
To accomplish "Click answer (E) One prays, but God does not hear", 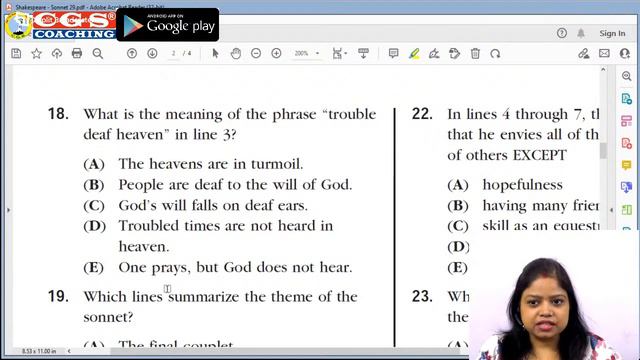I will pyautogui.click(x=218, y=267).
